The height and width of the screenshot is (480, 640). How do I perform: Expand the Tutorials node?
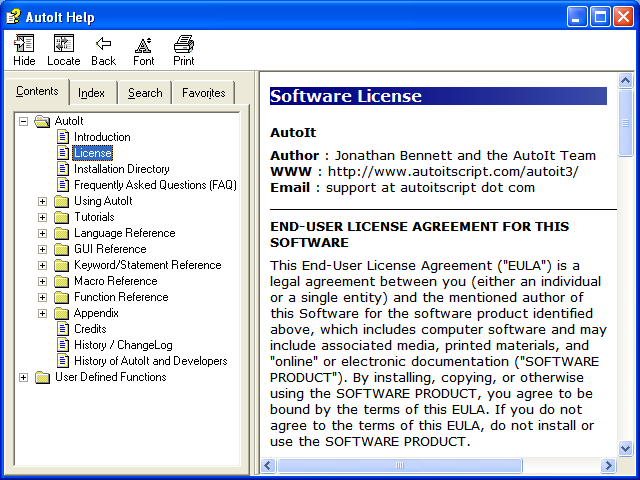tap(42, 217)
